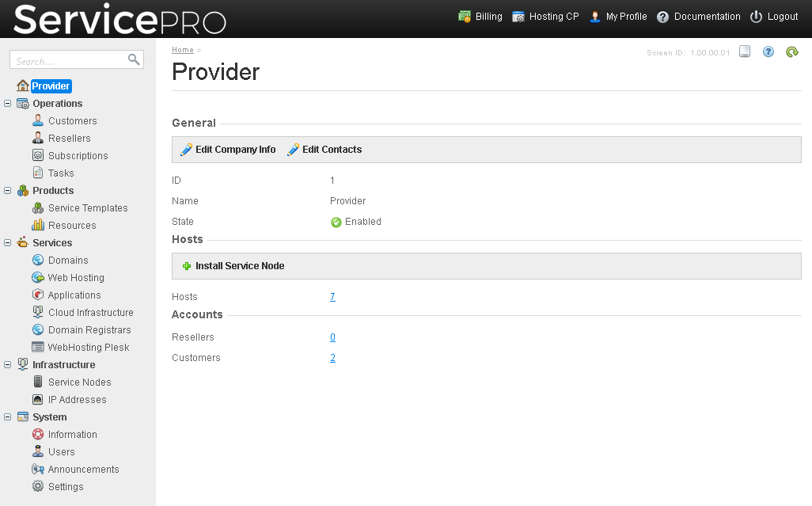Click the Hosting CP icon
This screenshot has width=812, height=506.
click(518, 17)
